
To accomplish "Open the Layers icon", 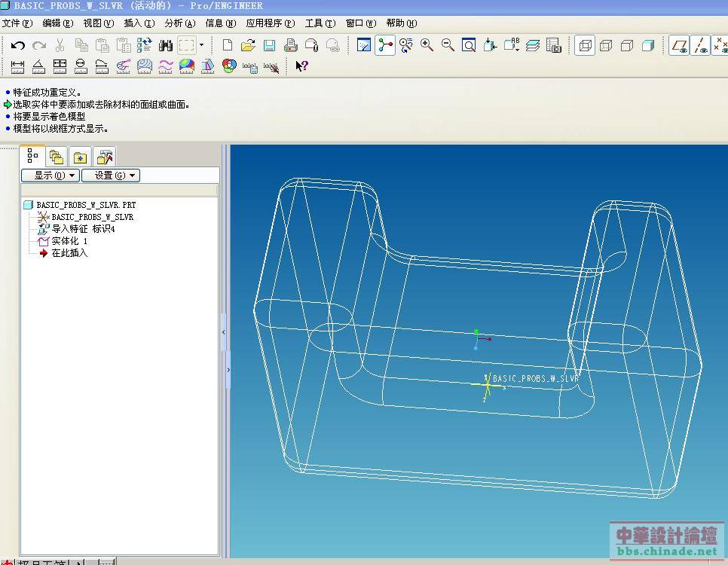I will coord(533,45).
